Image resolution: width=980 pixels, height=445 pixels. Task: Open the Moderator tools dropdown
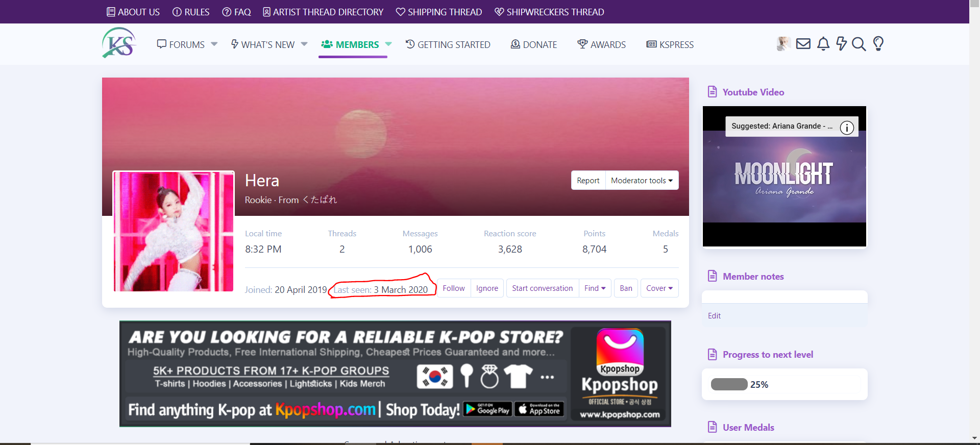642,180
